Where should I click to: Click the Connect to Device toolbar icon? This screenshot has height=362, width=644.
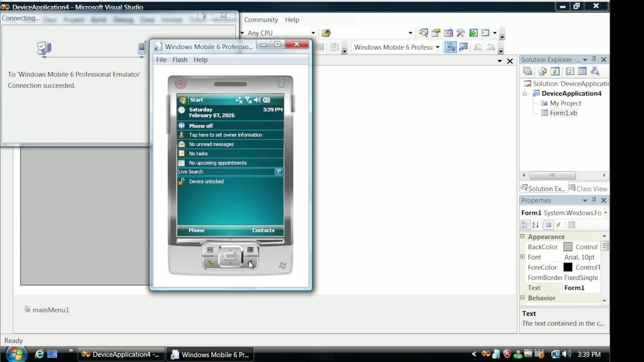(450, 47)
